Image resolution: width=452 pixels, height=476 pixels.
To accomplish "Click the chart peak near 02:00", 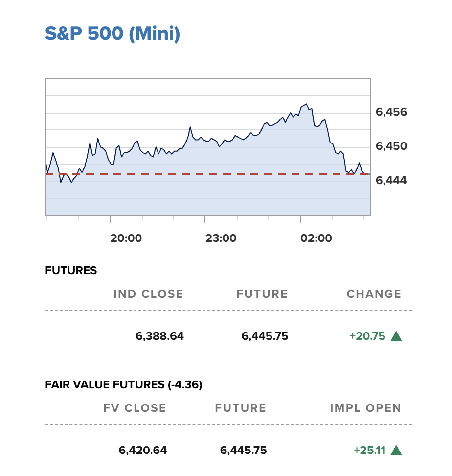I will click(x=306, y=104).
